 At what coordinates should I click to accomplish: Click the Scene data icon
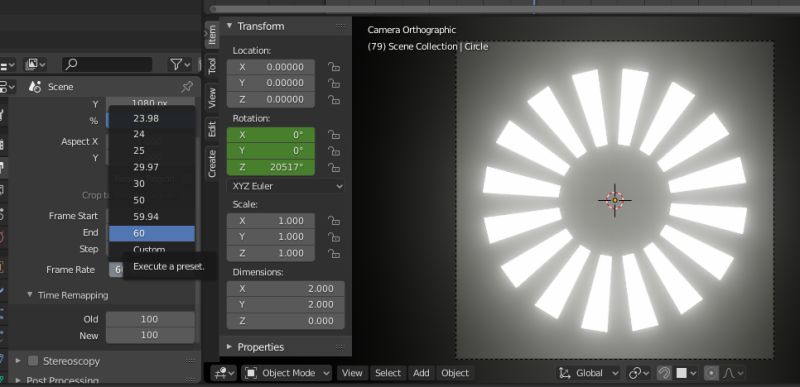tap(35, 87)
